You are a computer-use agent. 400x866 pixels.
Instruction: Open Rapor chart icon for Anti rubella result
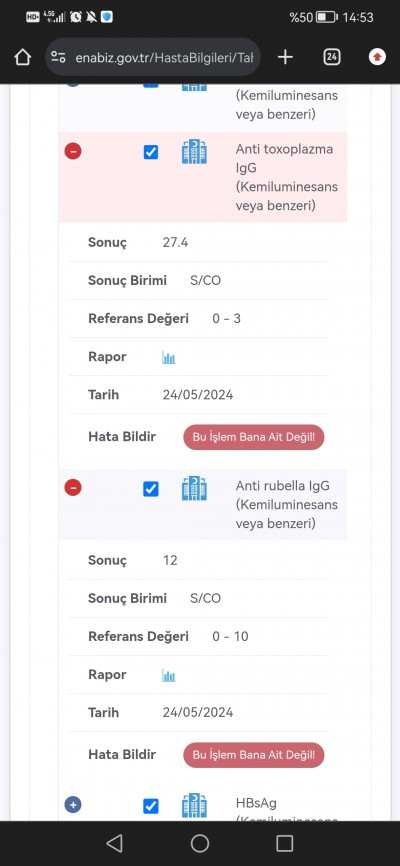coord(169,675)
